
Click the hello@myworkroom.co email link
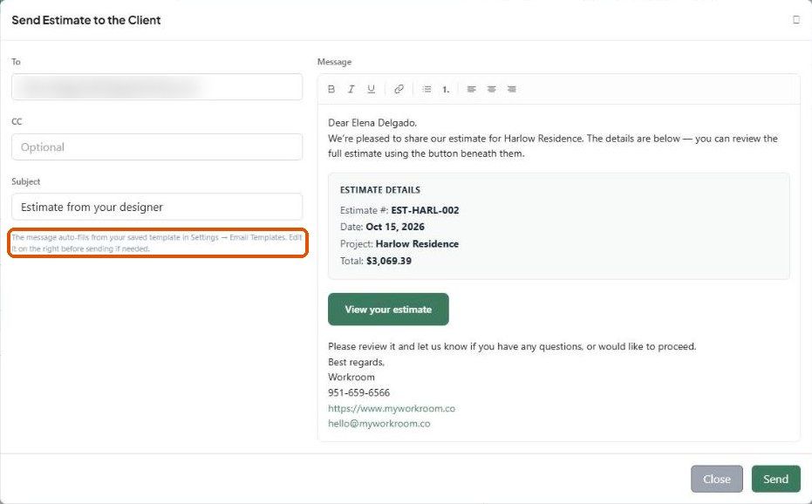click(x=379, y=423)
